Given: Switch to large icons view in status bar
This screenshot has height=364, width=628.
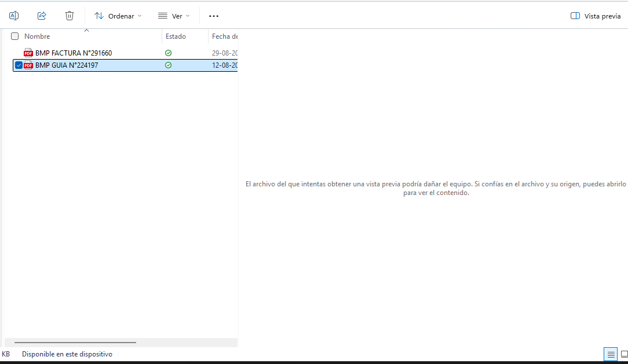Looking at the screenshot, I should click(625, 354).
